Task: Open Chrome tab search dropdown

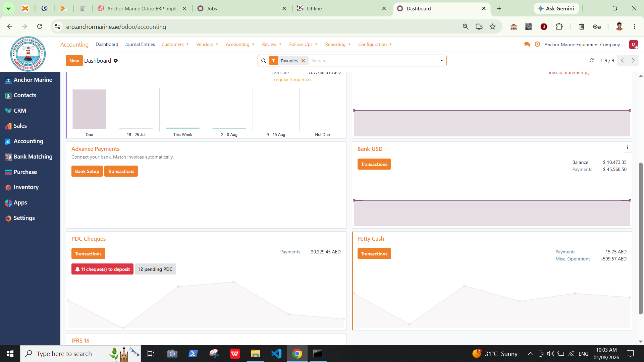Action: coord(8,8)
